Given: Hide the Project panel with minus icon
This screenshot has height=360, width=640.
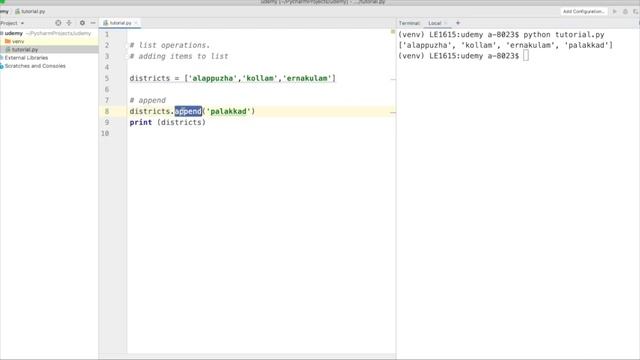Looking at the screenshot, I should (x=93, y=23).
